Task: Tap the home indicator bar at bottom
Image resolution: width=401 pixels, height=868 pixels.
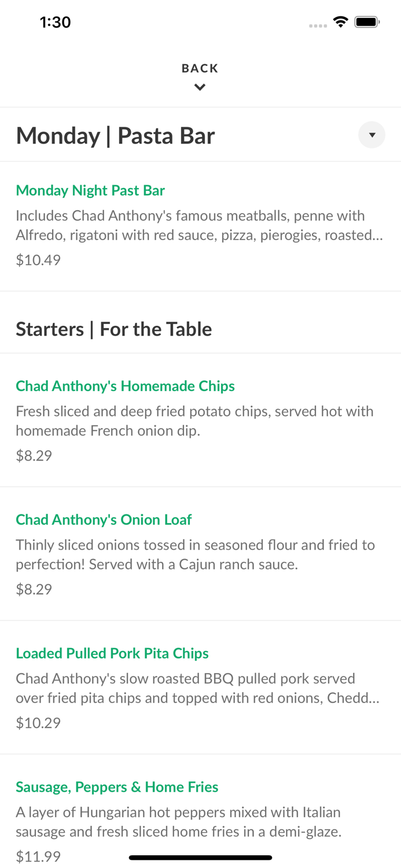Action: tap(200, 858)
